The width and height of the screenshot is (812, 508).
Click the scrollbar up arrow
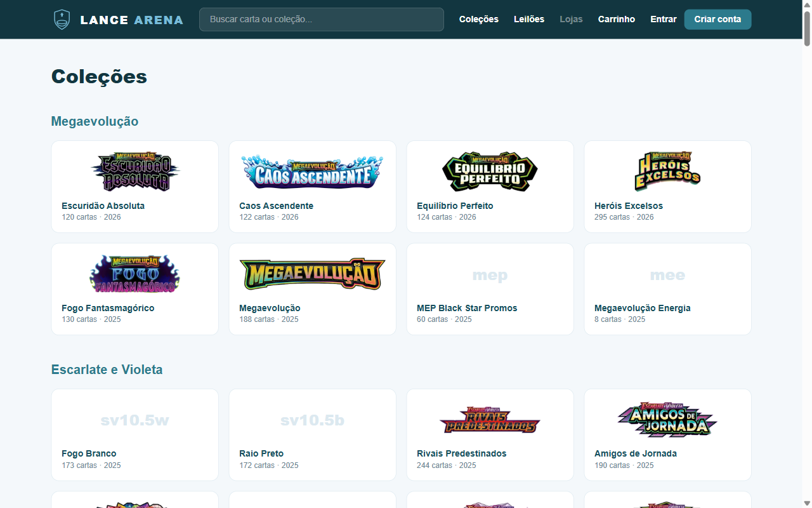click(x=807, y=4)
